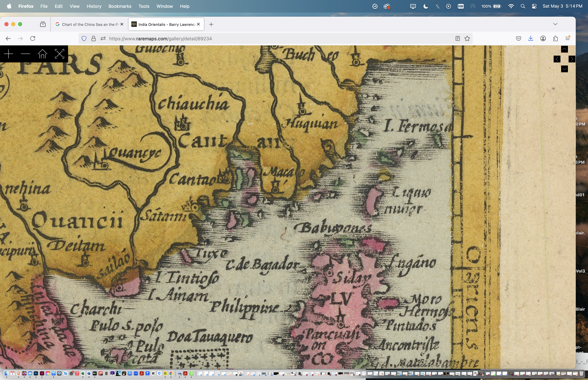
Task: Launch Photoshop from the Dock
Action: pos(36,373)
